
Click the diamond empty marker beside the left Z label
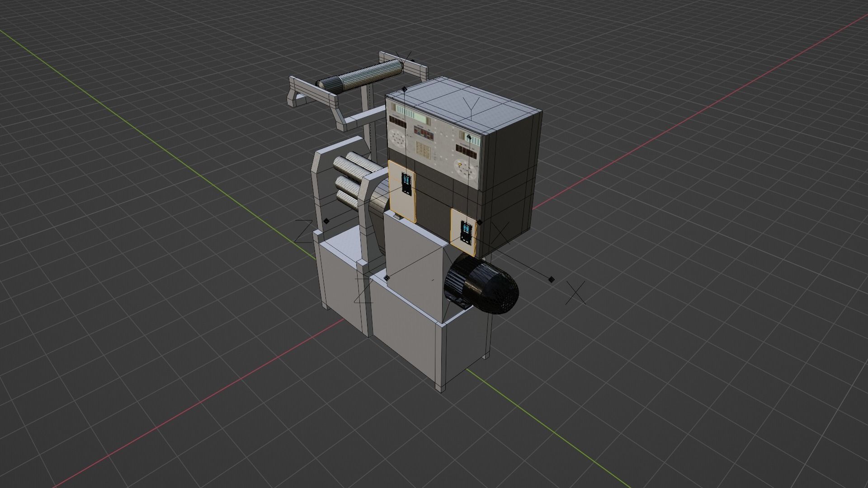pyautogui.click(x=327, y=221)
